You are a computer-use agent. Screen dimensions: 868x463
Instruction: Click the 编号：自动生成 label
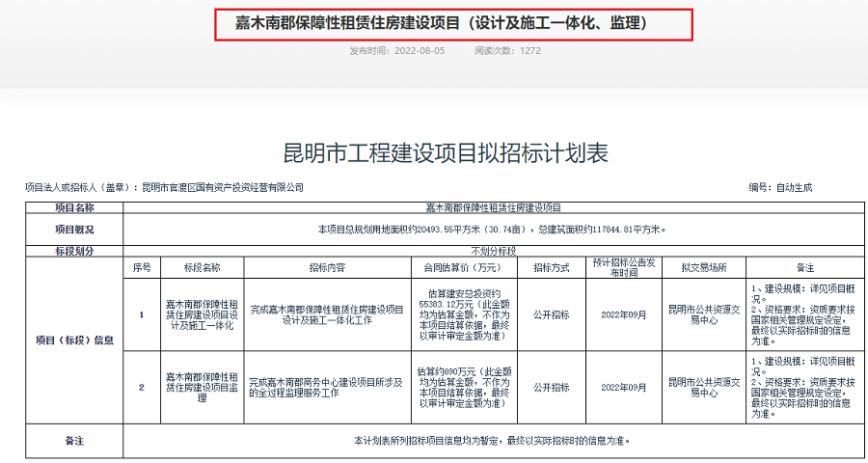(780, 187)
